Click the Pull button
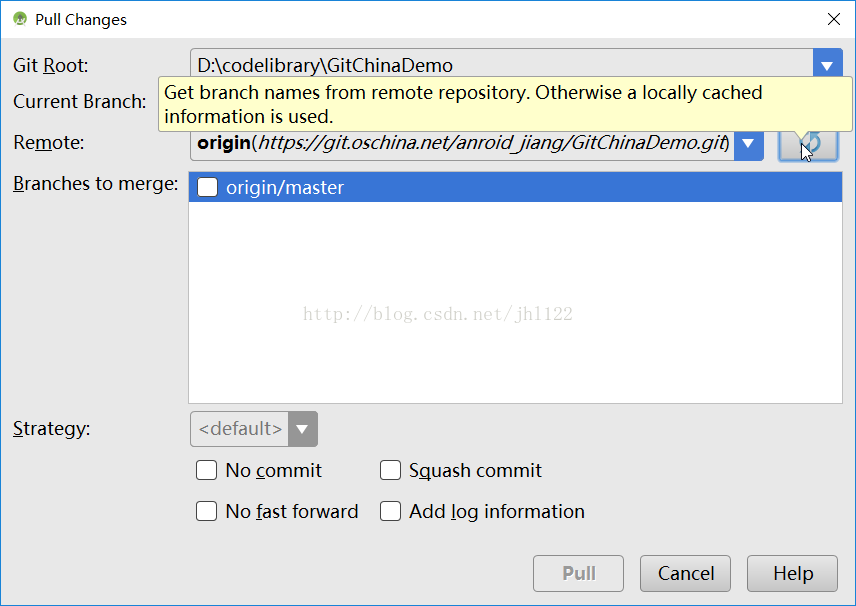 coord(578,573)
